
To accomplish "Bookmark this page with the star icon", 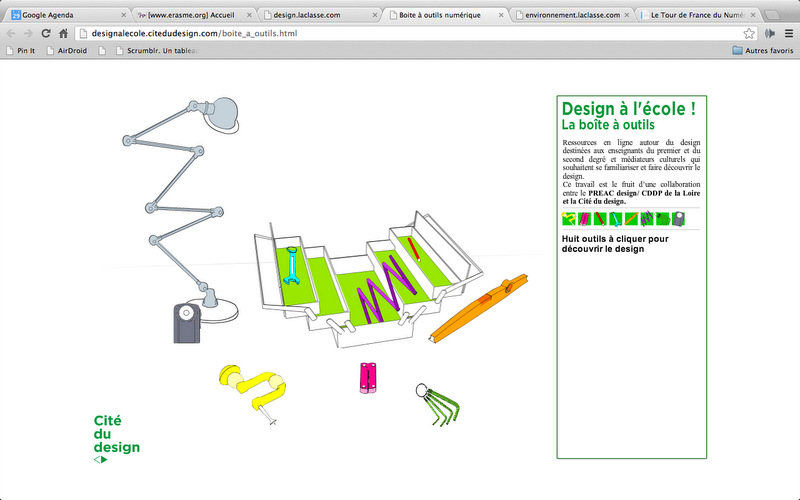I will 748,33.
